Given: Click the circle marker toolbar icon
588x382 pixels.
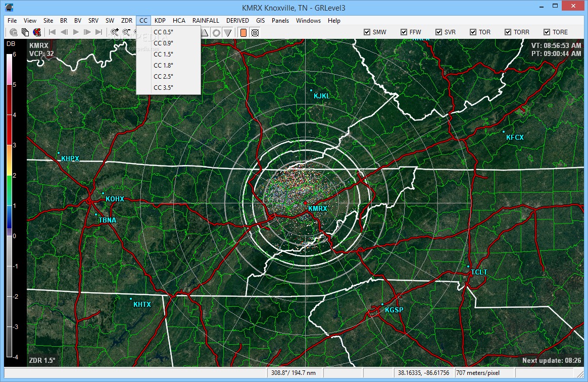Looking at the screenshot, I should (216, 33).
